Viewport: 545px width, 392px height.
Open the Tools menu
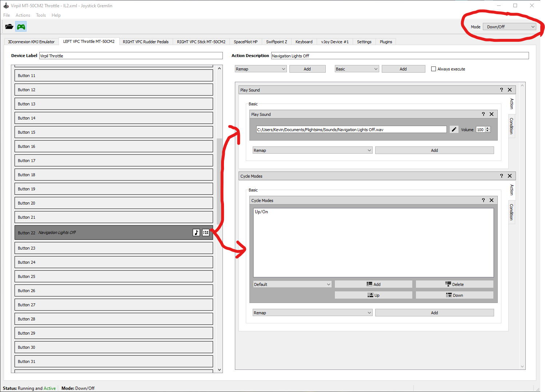coord(41,15)
